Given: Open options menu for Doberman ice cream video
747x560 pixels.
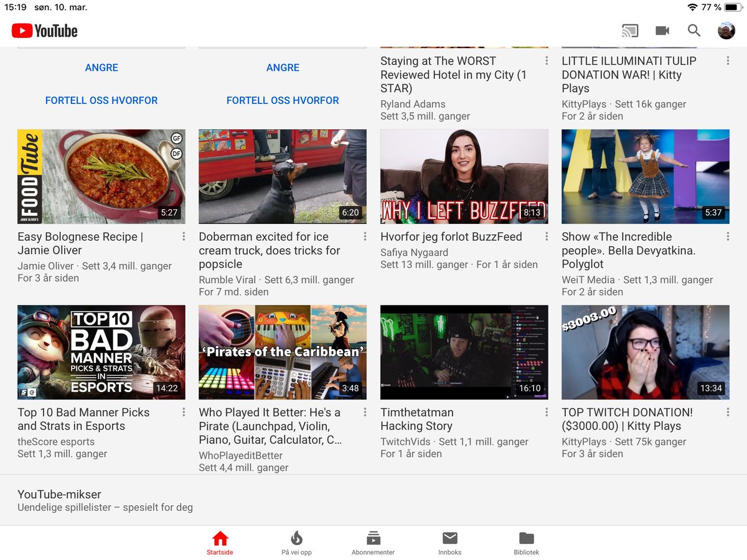Looking at the screenshot, I should point(365,236).
